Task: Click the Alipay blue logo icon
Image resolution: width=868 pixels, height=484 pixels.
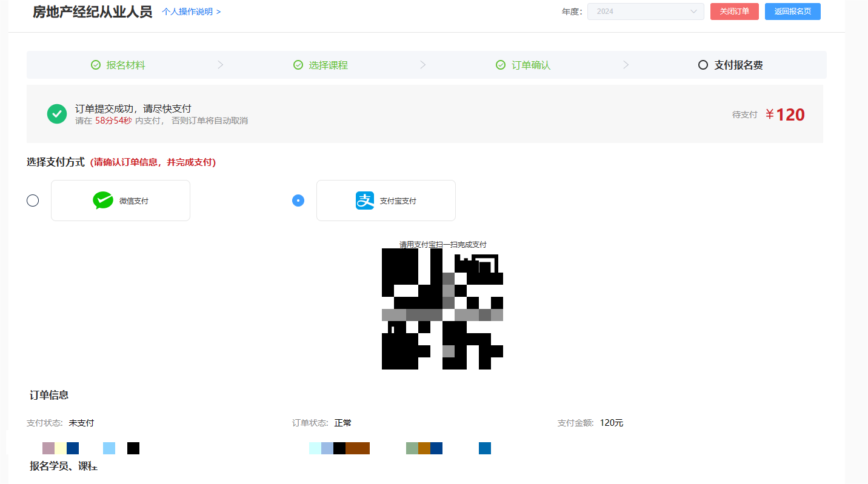Action: coord(365,201)
